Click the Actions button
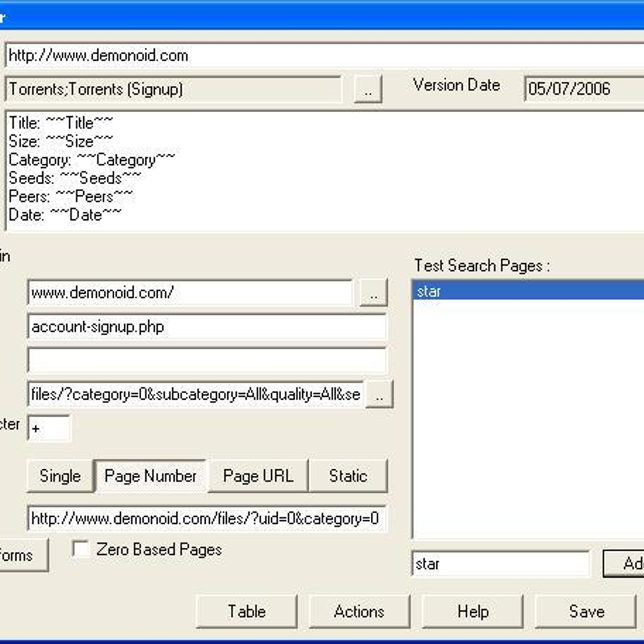 click(x=359, y=611)
